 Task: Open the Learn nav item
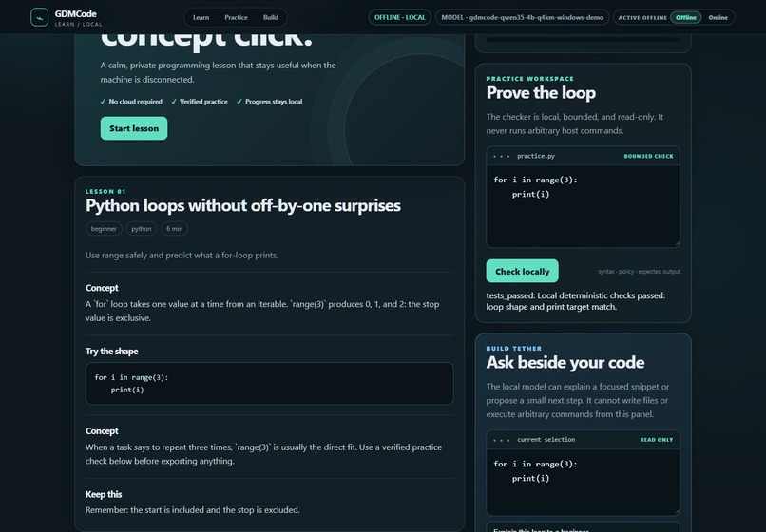click(x=201, y=17)
